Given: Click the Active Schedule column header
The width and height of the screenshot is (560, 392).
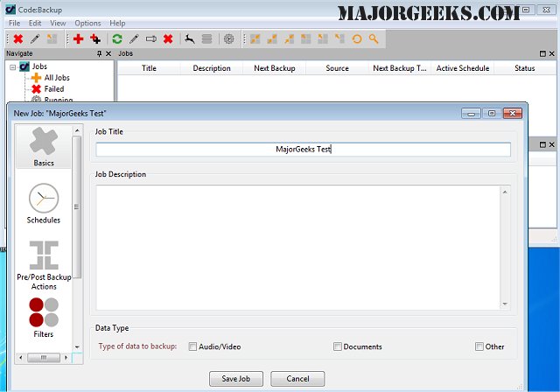Looking at the screenshot, I should pyautogui.click(x=463, y=68).
